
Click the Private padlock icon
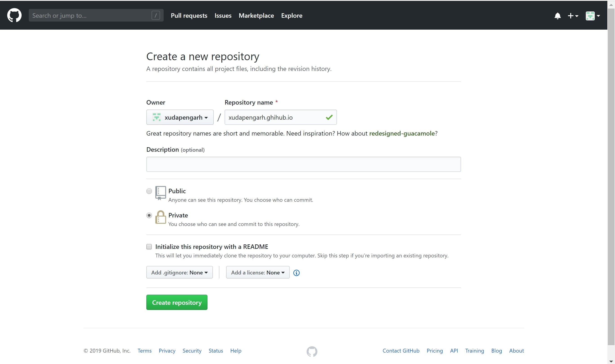tap(160, 217)
